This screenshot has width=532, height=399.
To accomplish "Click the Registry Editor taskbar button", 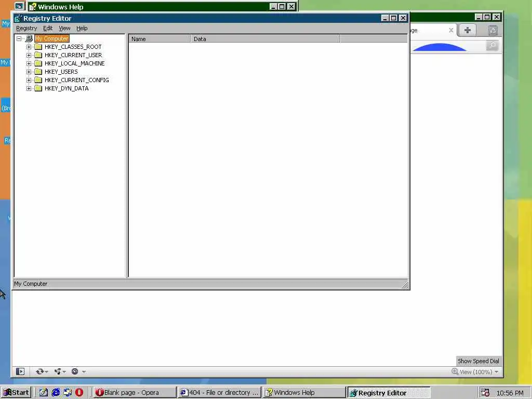I will pos(389,393).
